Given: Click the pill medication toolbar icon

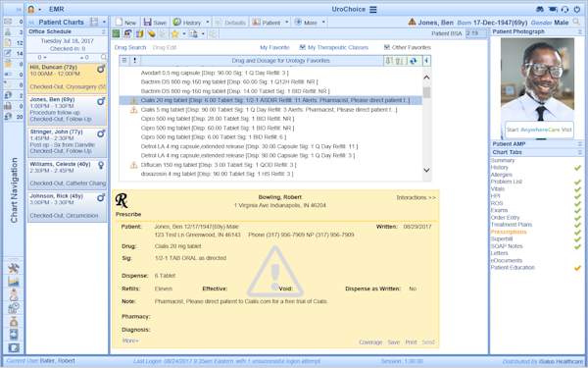Looking at the screenshot, I should tap(151, 33).
